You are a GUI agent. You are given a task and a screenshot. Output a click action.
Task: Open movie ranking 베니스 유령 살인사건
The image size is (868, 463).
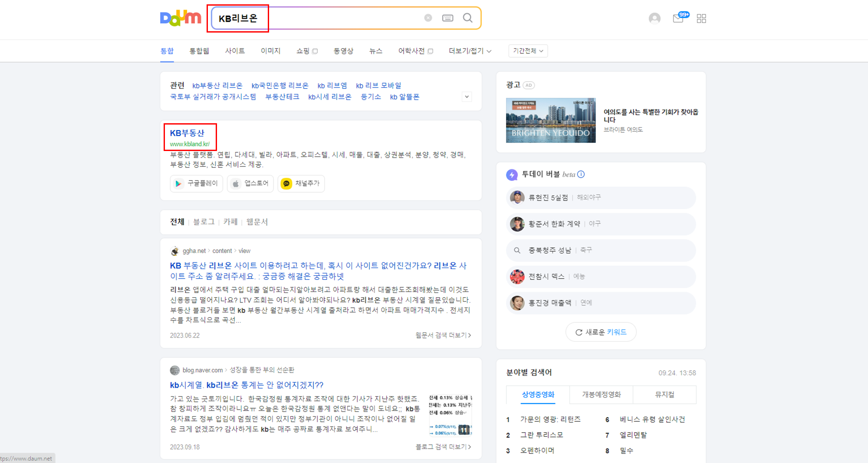point(652,419)
